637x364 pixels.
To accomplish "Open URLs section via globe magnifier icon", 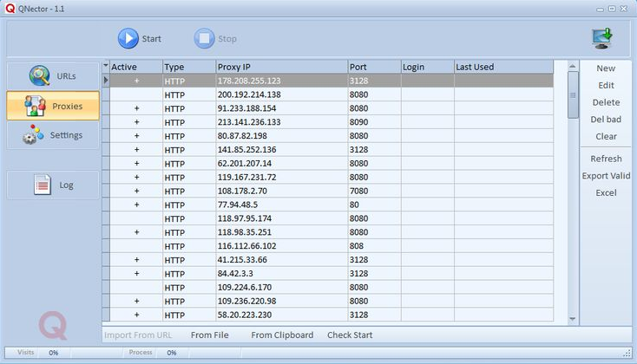I will coord(39,76).
